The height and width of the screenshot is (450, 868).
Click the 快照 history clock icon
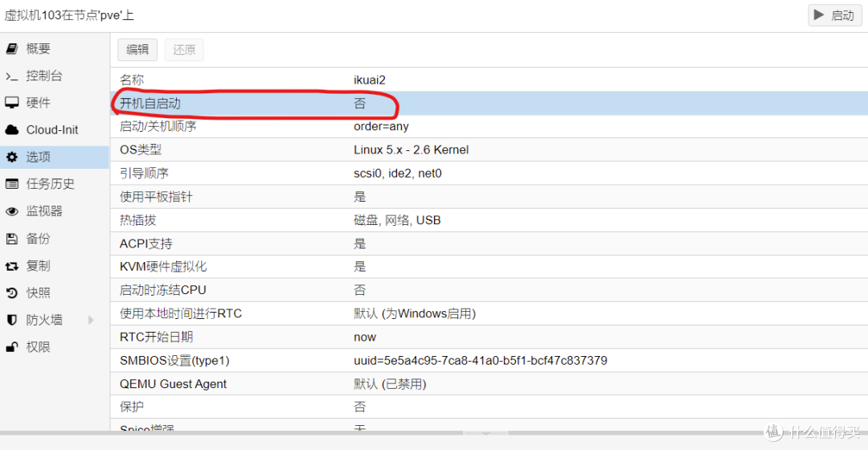(11, 292)
